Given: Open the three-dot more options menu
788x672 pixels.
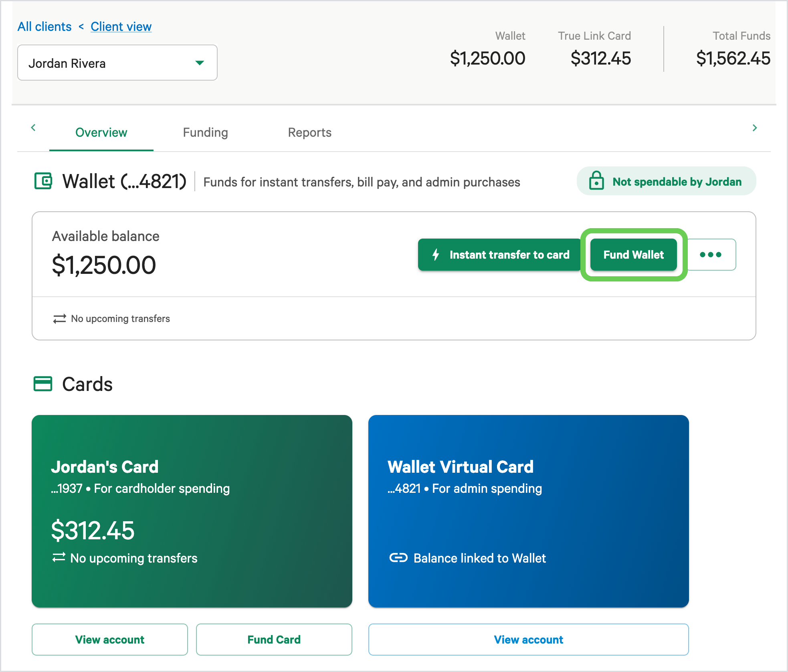Looking at the screenshot, I should pyautogui.click(x=711, y=255).
